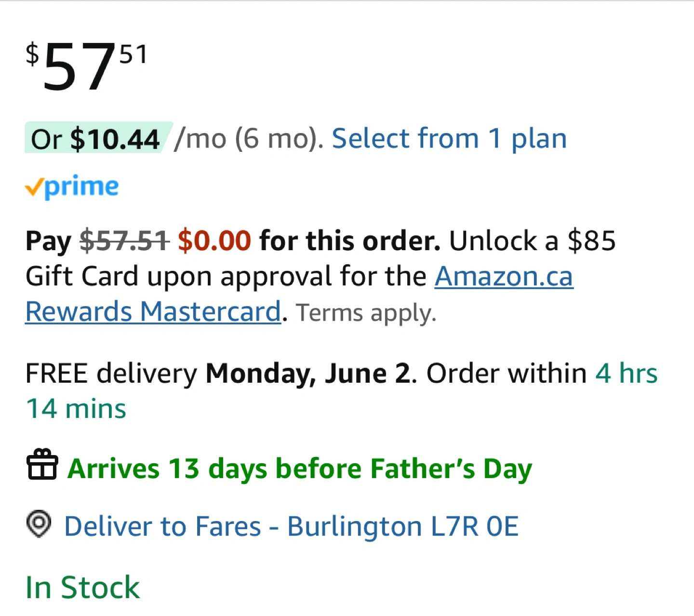Open Select from 1 plan link
The width and height of the screenshot is (694, 616).
click(x=449, y=139)
